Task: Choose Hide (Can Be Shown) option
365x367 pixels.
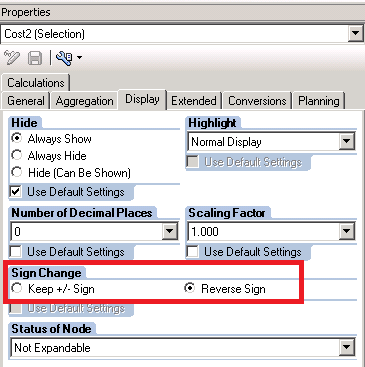Action: pyautogui.click(x=16, y=172)
